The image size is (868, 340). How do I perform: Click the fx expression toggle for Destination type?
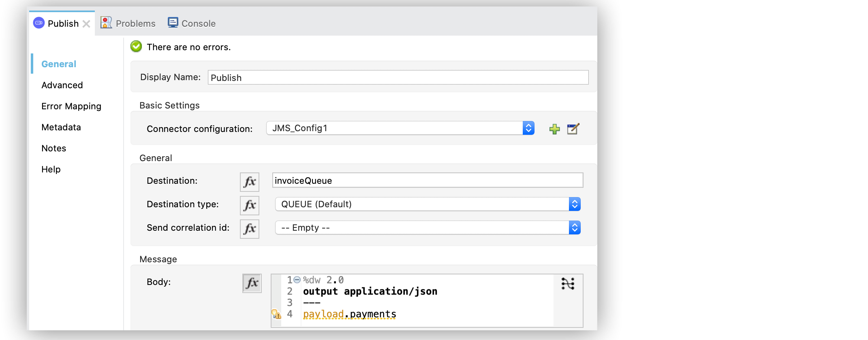click(249, 206)
